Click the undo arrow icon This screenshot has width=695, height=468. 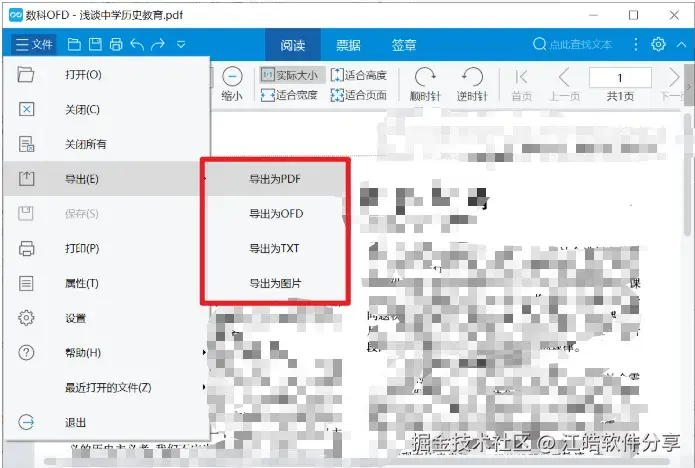(x=137, y=44)
